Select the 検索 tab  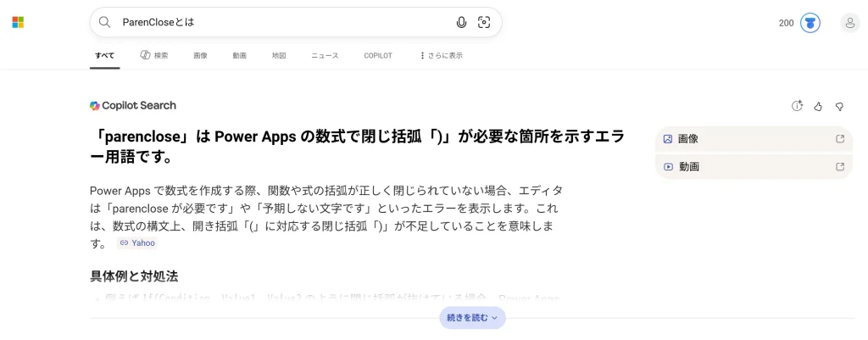coord(154,56)
